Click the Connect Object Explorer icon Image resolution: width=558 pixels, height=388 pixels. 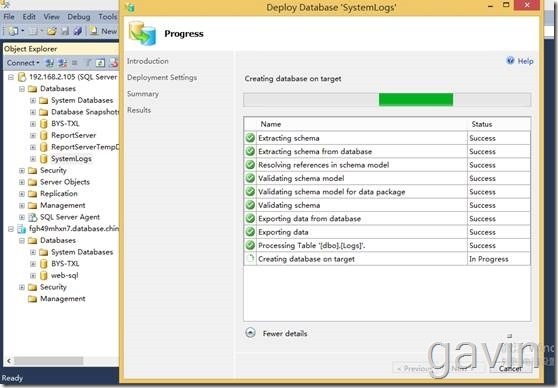49,63
